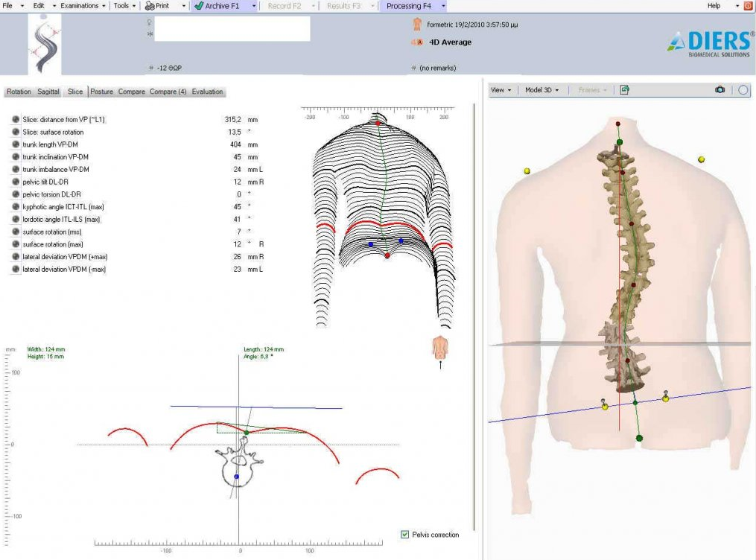Click the 4D Average icon
The image size is (756, 560).
417,42
